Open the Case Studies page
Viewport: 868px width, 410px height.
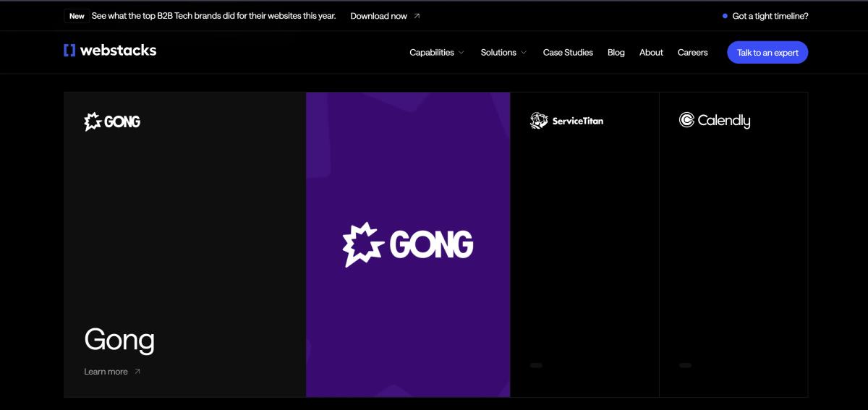pyautogui.click(x=568, y=53)
